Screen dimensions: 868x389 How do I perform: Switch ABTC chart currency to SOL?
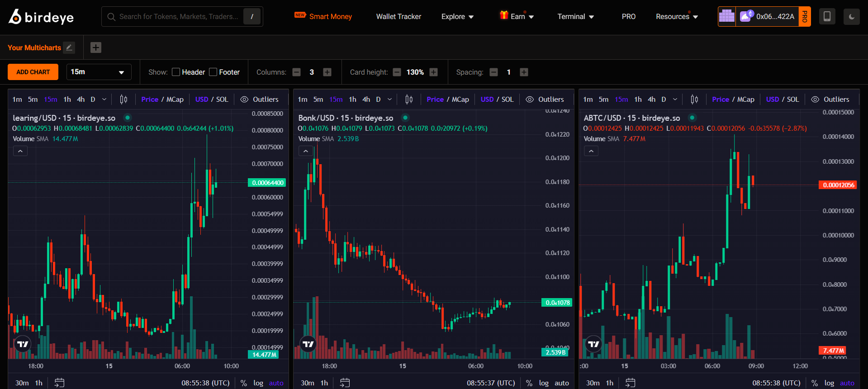tap(793, 100)
